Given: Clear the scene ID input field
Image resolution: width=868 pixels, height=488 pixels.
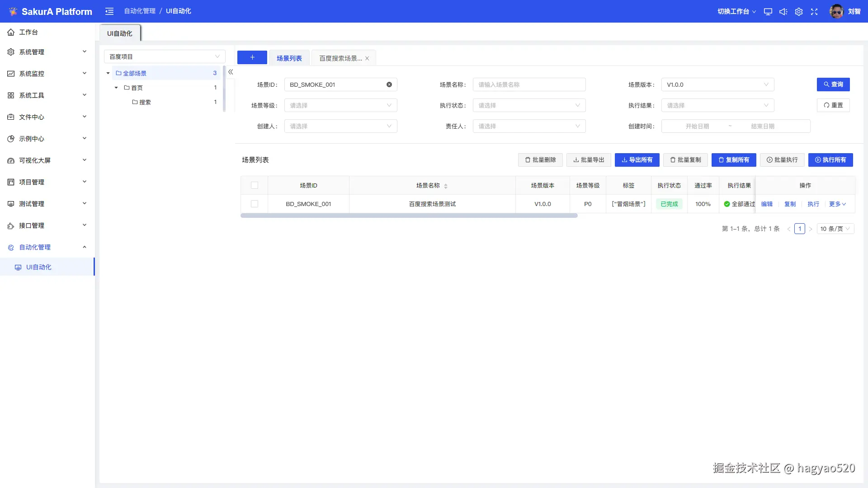Looking at the screenshot, I should click(389, 84).
